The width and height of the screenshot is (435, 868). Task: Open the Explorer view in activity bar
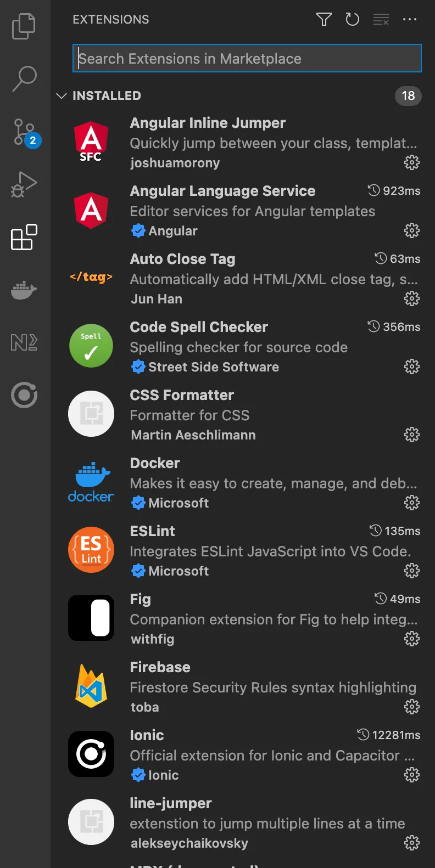coord(24,26)
